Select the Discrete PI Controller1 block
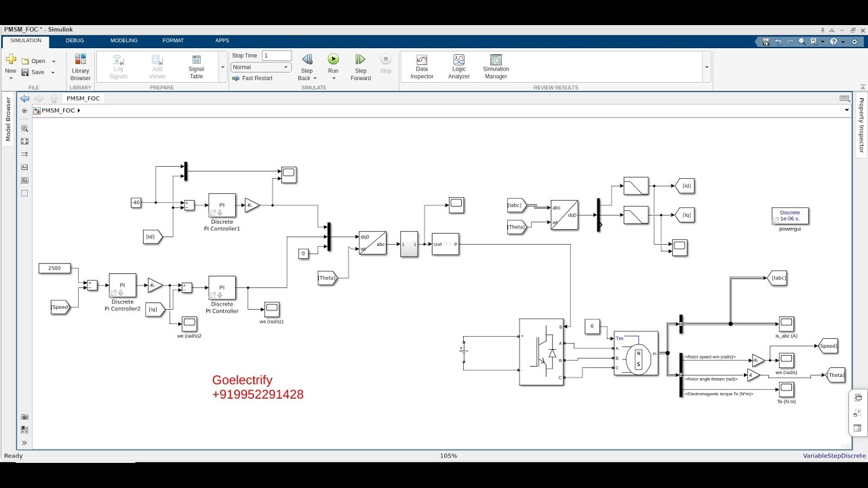 coord(222,205)
